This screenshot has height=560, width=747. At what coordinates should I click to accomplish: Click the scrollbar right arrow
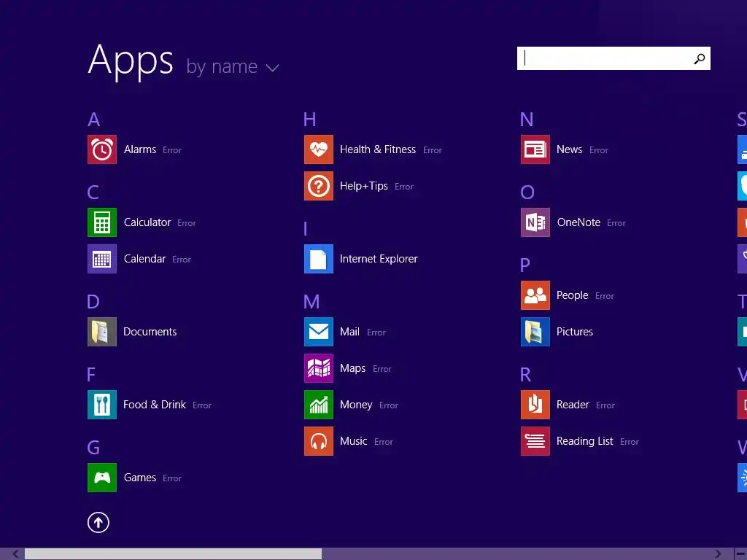pyautogui.click(x=718, y=554)
